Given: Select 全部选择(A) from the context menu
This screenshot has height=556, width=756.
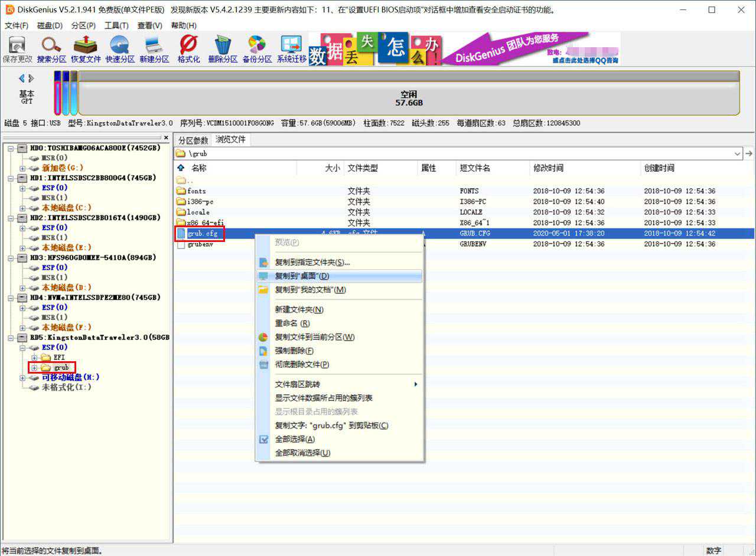Looking at the screenshot, I should click(295, 439).
